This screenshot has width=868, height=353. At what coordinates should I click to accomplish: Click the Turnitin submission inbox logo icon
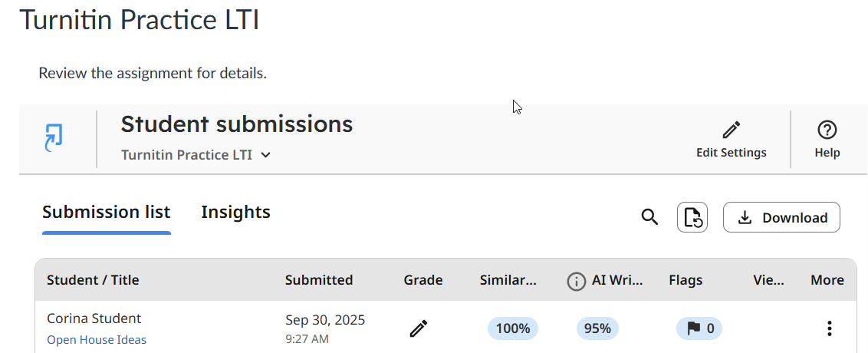point(53,138)
